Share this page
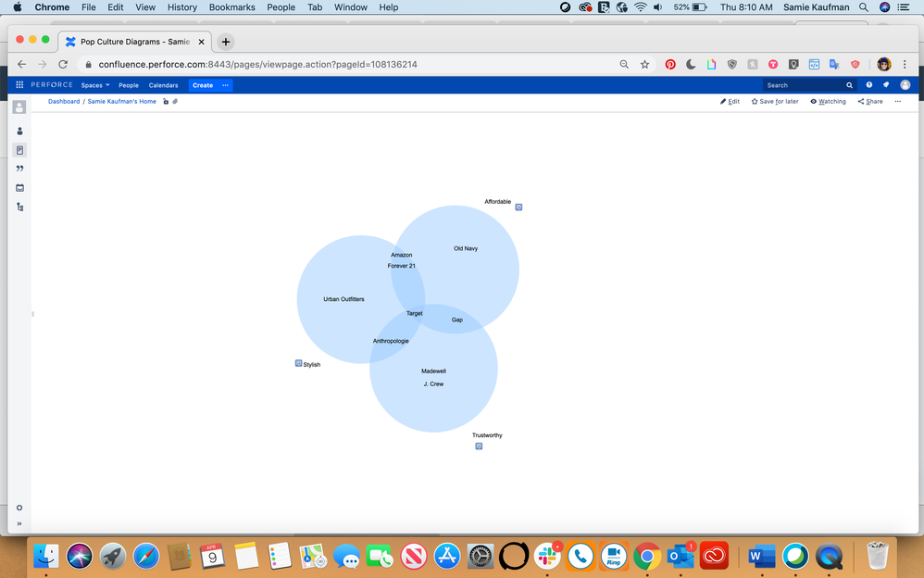This screenshot has width=924, height=578. [x=870, y=102]
